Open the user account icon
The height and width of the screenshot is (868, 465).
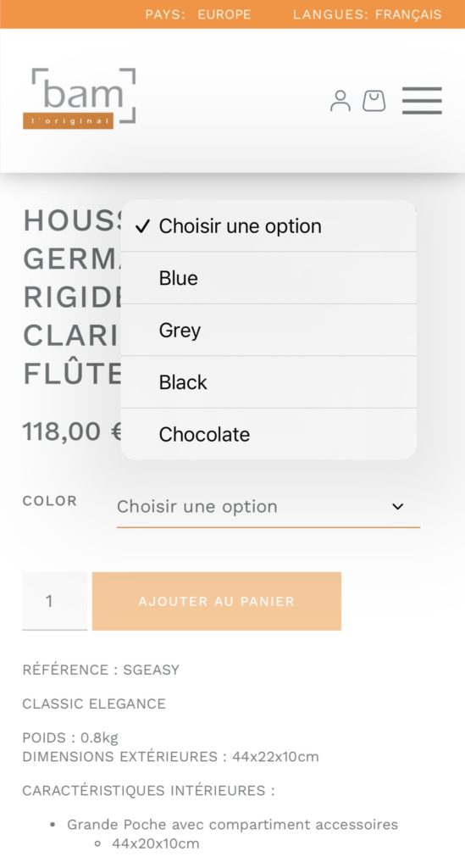coord(340,101)
